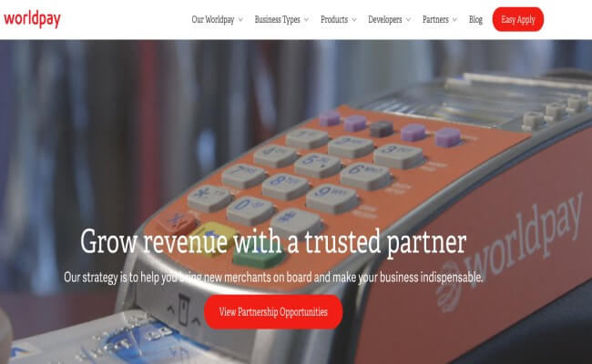Screen dimensions: 592x364
Task: Expand the Our Worldpay chevron arrow
Action: click(x=240, y=20)
